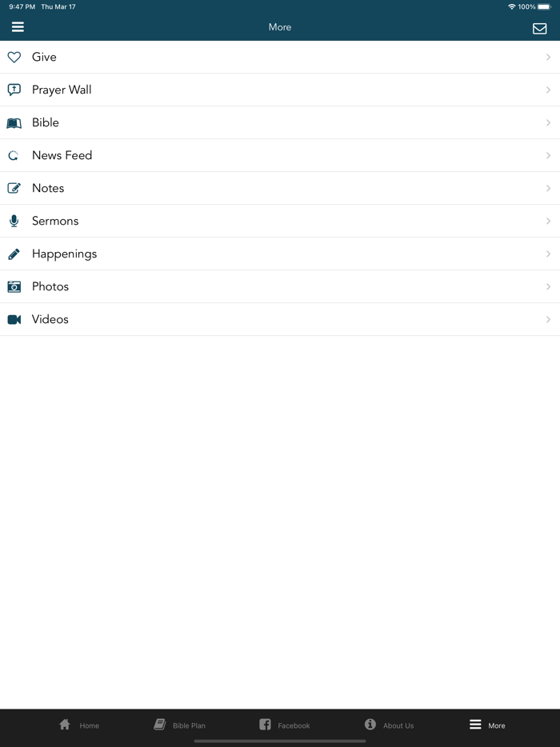Switch to the Home tab

[79, 725]
